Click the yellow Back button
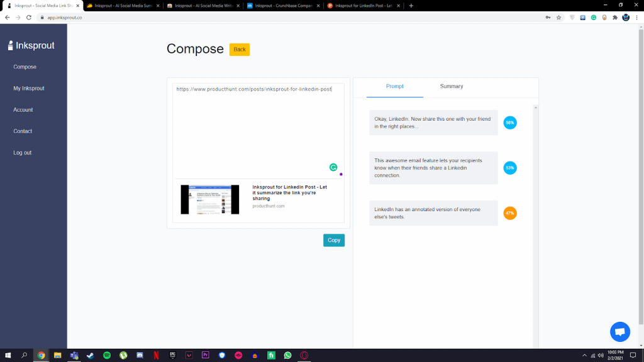The image size is (644, 362). (x=240, y=49)
